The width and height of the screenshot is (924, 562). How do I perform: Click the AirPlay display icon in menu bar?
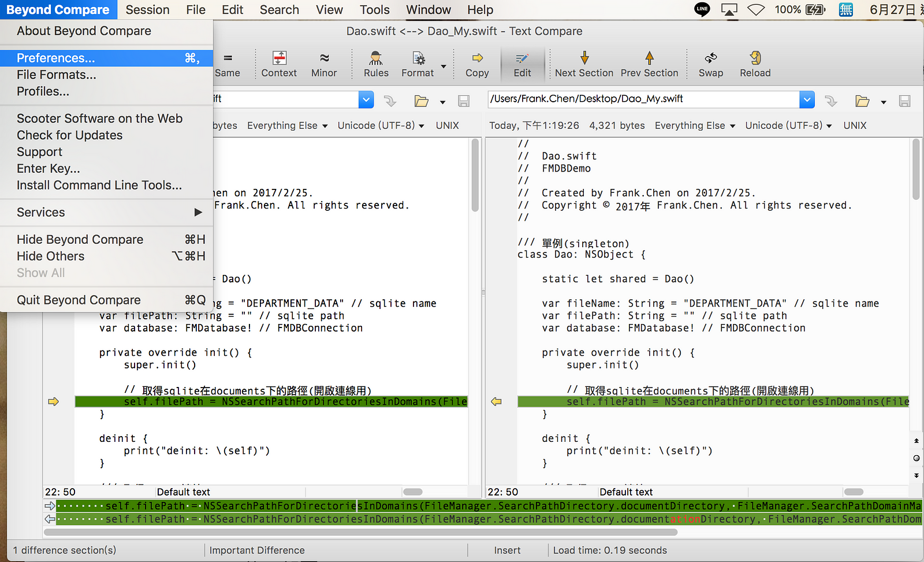tap(729, 10)
